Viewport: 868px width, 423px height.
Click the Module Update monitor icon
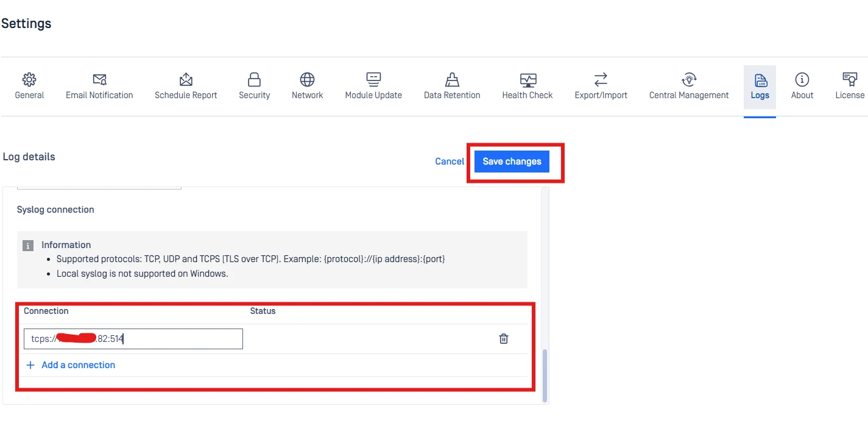[x=373, y=79]
